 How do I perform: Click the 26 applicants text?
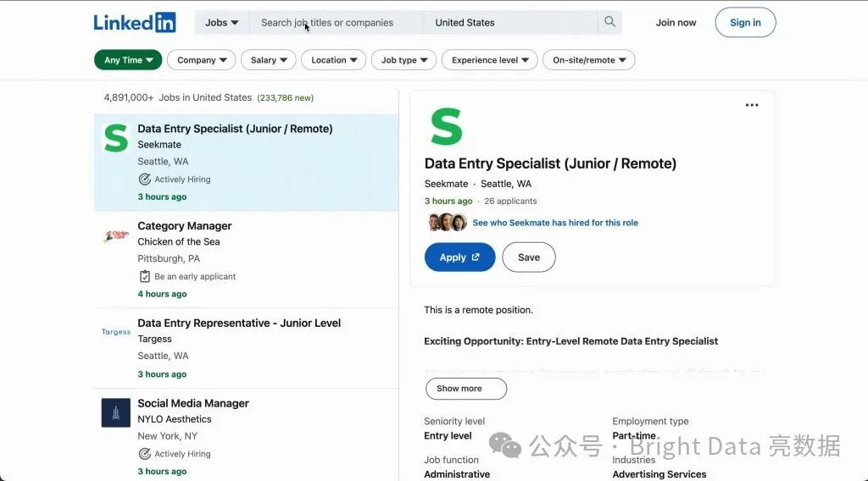click(x=510, y=202)
